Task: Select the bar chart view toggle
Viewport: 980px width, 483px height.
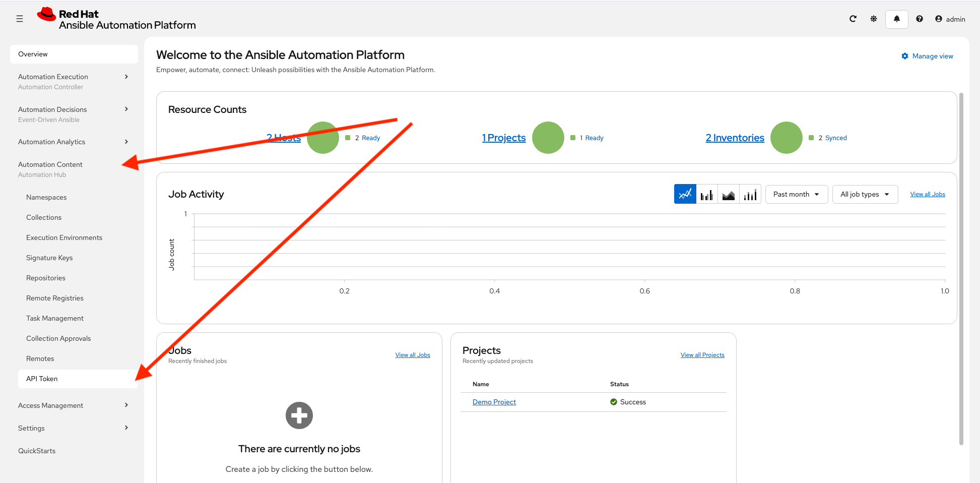Action: pos(707,195)
